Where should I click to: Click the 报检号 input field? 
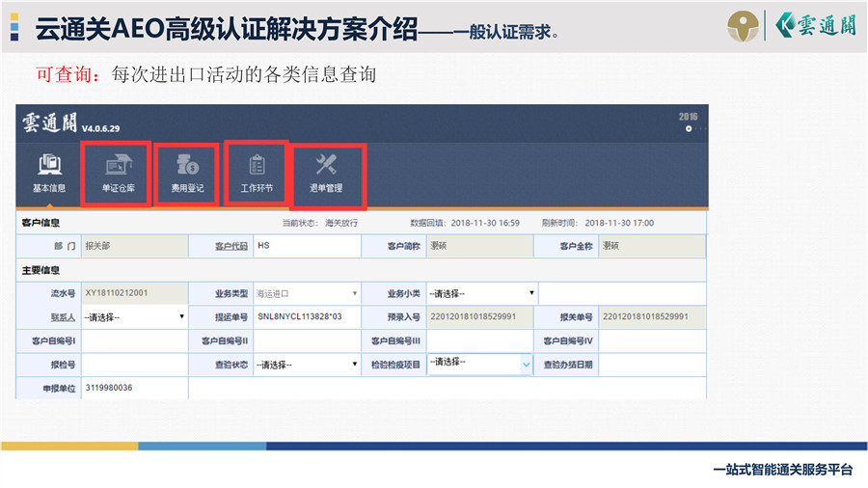[134, 366]
